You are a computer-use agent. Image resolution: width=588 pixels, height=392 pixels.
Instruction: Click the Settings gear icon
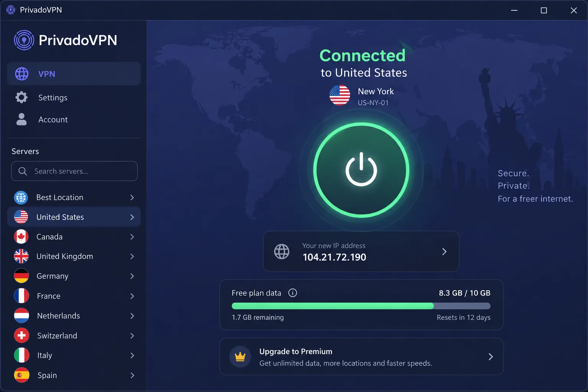tap(21, 97)
